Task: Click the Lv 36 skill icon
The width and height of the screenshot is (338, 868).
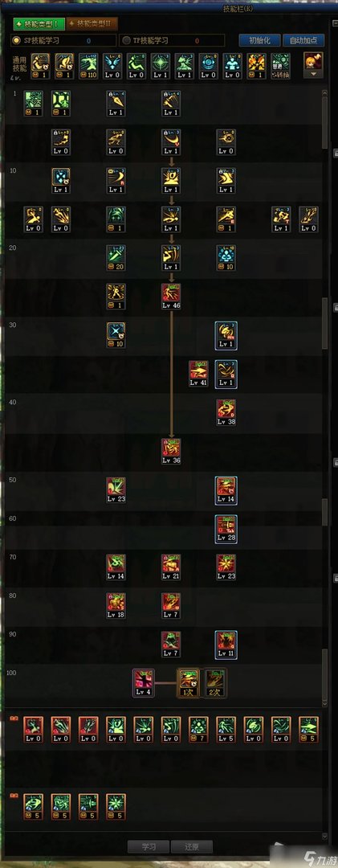Action: (x=171, y=451)
